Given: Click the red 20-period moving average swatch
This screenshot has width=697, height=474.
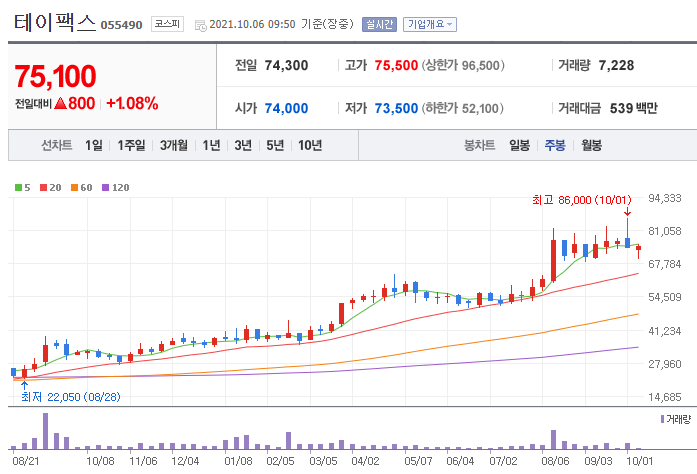Looking at the screenshot, I should tap(44, 188).
